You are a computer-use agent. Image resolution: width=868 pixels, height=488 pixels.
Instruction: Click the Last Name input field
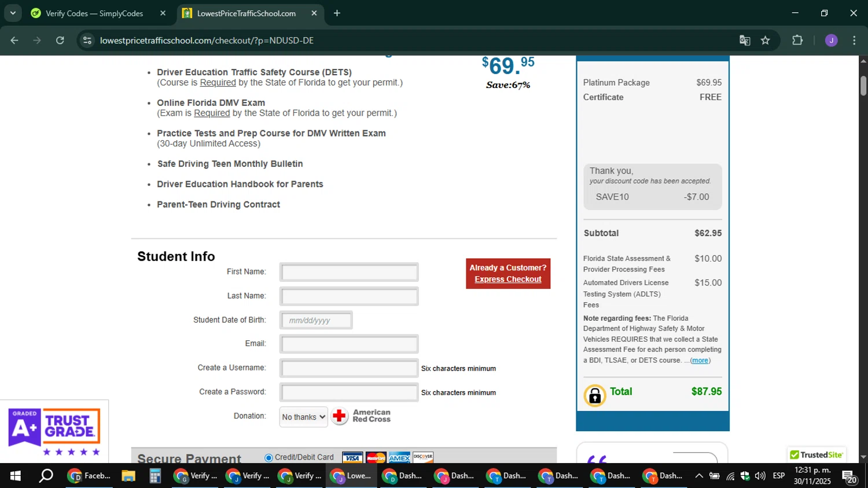(349, 296)
